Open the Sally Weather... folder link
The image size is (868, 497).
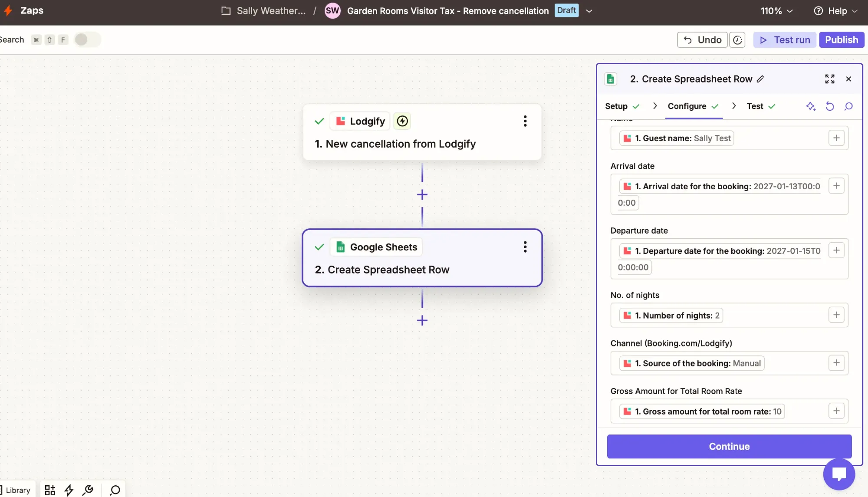click(x=263, y=11)
